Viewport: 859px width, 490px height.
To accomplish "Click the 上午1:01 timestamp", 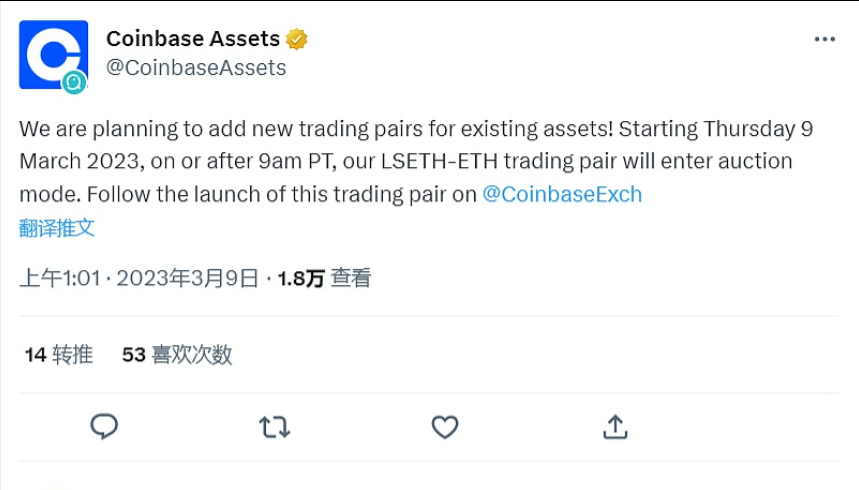I will click(60, 279).
